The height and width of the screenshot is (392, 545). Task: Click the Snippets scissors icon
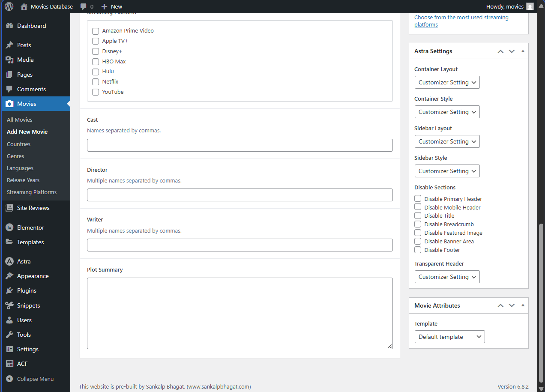pyautogui.click(x=9, y=305)
